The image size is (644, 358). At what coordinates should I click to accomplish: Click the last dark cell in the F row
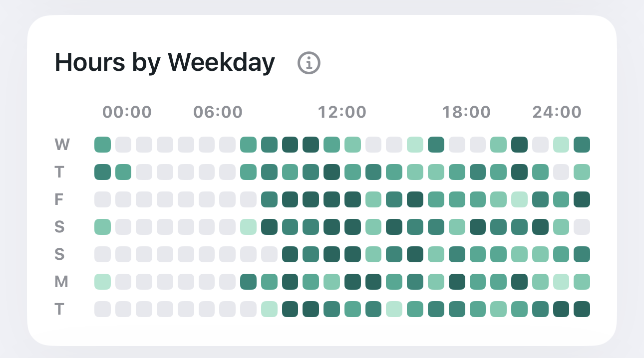click(x=582, y=199)
